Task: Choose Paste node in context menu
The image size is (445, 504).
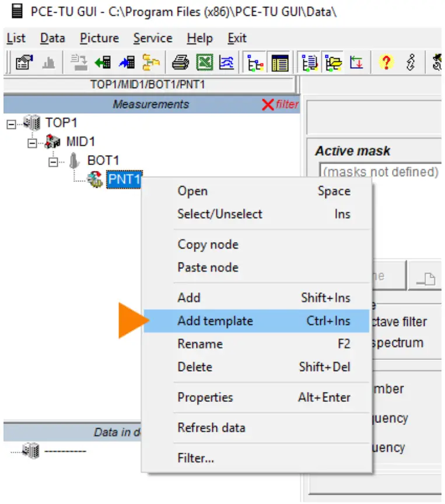Action: [x=257, y=267]
